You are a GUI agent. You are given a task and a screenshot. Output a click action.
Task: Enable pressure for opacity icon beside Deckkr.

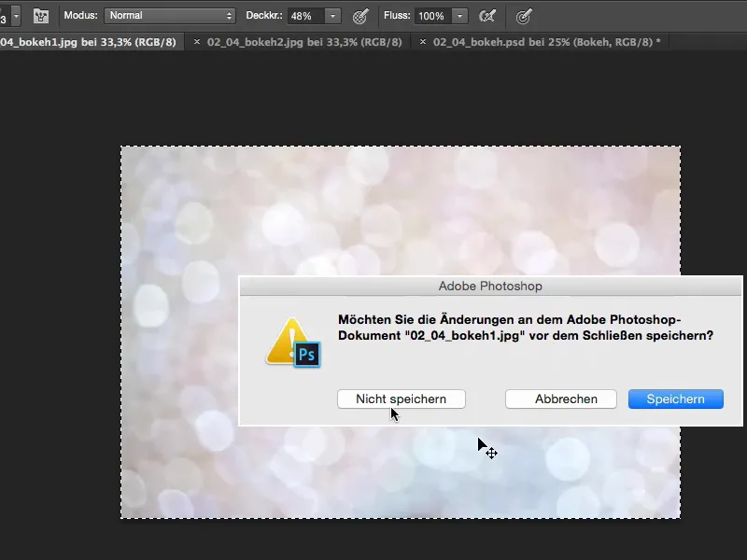[x=360, y=16]
